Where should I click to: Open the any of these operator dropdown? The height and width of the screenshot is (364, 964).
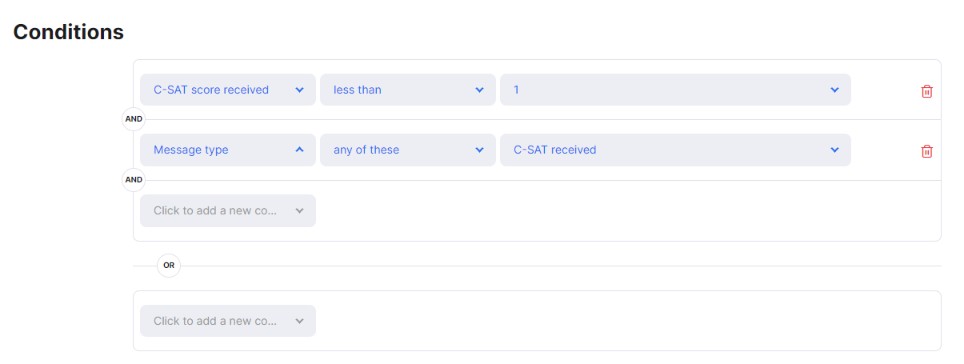[408, 150]
